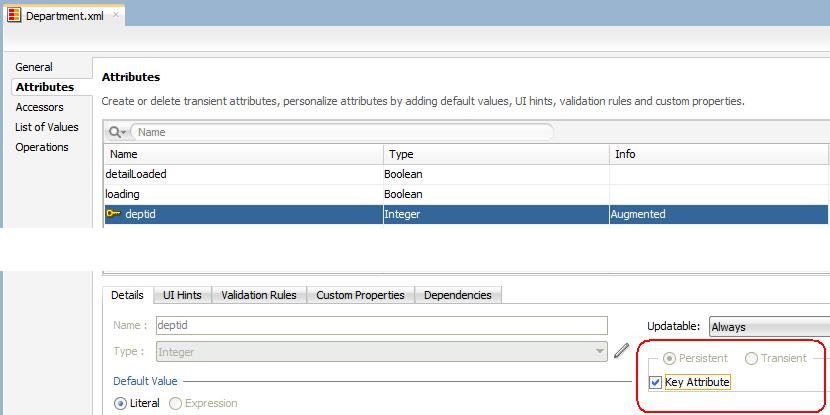Open the Updatable dropdown showing Always
The height and width of the screenshot is (415, 830).
pyautogui.click(x=769, y=327)
